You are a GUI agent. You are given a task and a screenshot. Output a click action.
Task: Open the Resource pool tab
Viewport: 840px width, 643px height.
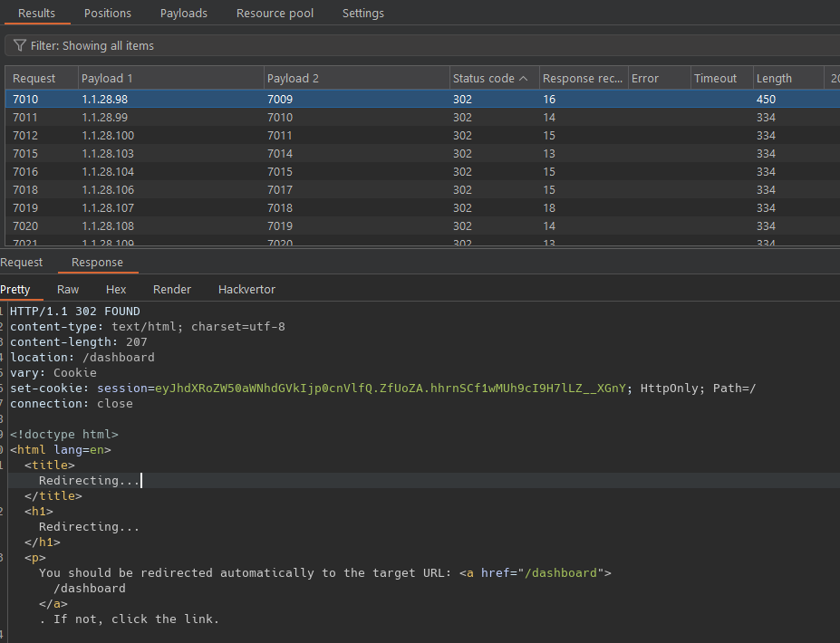click(x=275, y=13)
